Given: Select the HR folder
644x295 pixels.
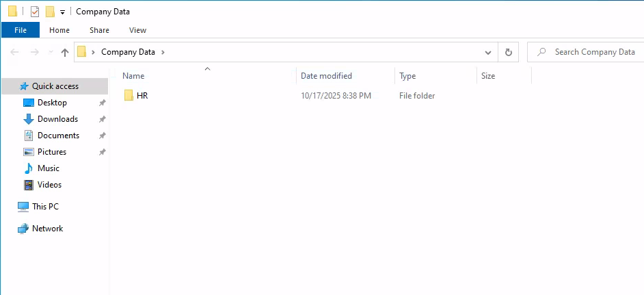Looking at the screenshot, I should pyautogui.click(x=142, y=96).
